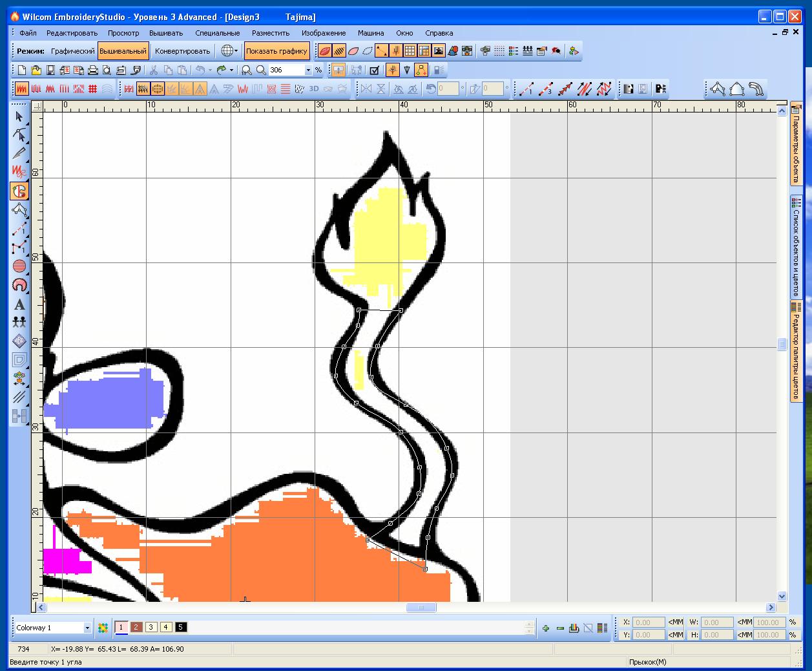Select the Complex Fill polygon tool
This screenshot has height=671, width=812.
pos(19,209)
